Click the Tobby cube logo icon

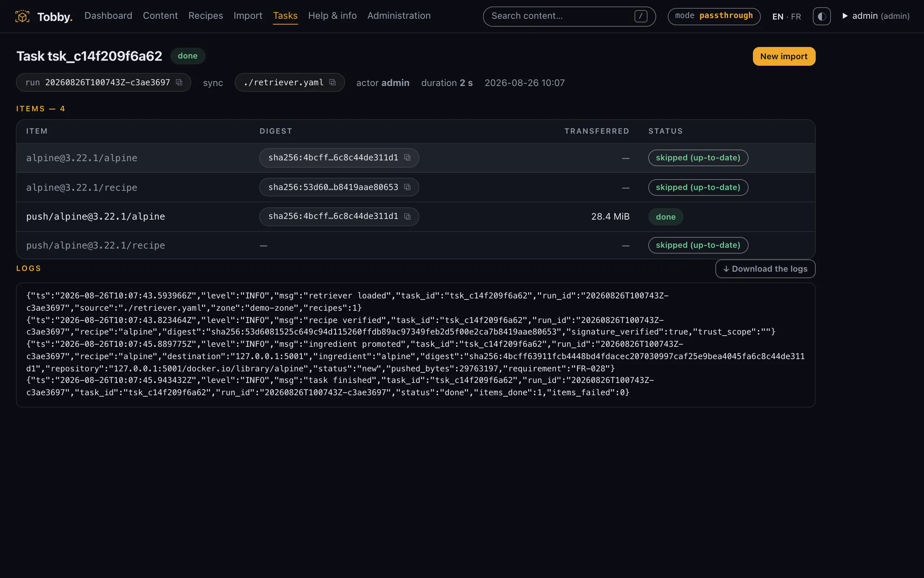[x=22, y=17]
